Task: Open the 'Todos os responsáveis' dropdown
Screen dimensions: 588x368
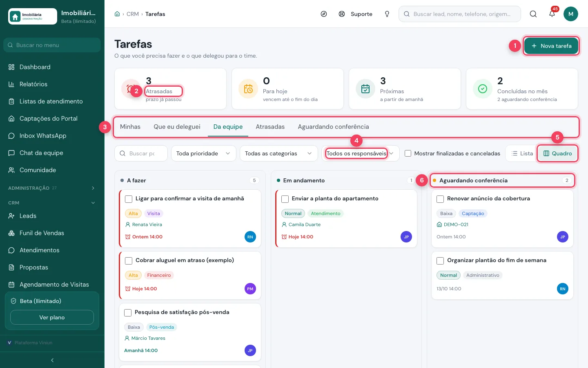Action: 360,153
